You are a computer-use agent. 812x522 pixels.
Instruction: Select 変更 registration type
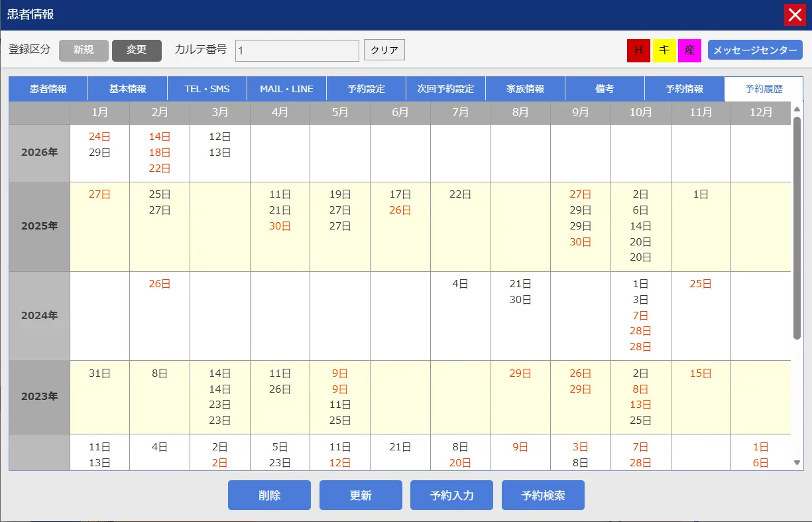point(137,50)
